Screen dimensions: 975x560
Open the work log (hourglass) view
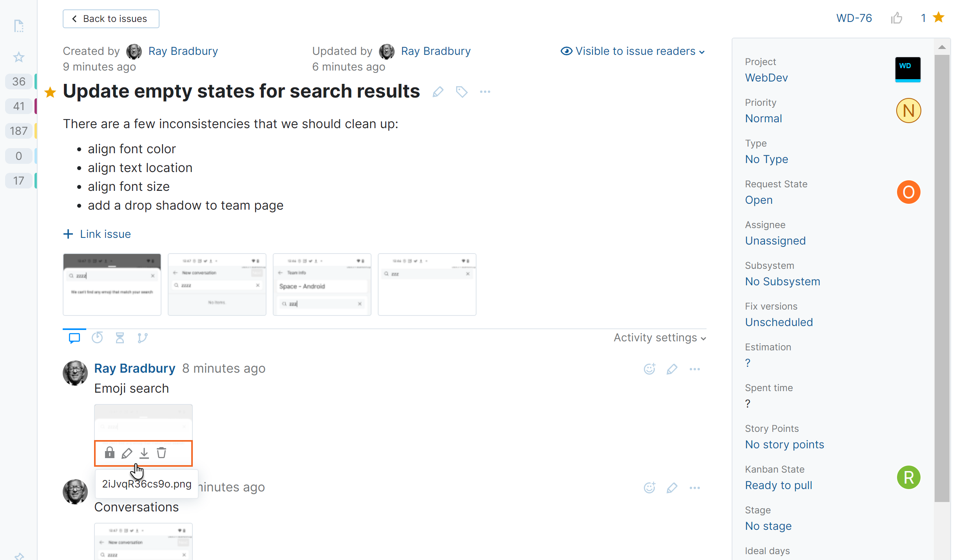(120, 337)
